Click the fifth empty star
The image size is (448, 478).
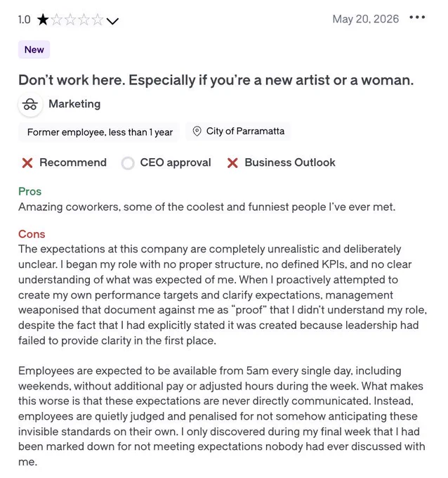(97, 20)
